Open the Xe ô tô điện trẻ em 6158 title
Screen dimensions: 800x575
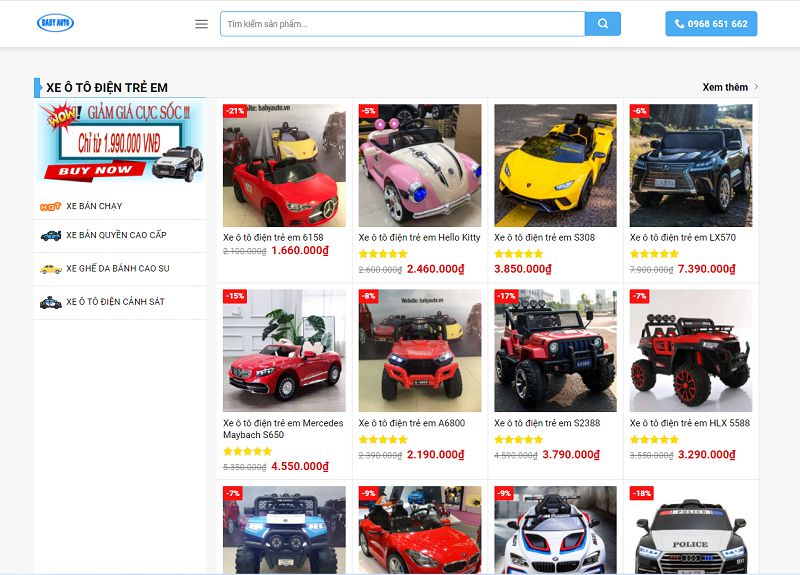click(x=273, y=237)
